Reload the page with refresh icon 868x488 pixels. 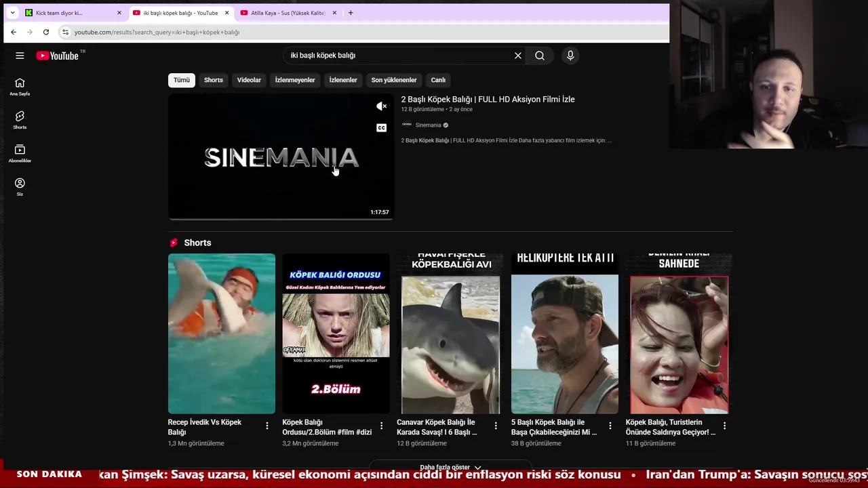click(x=46, y=32)
